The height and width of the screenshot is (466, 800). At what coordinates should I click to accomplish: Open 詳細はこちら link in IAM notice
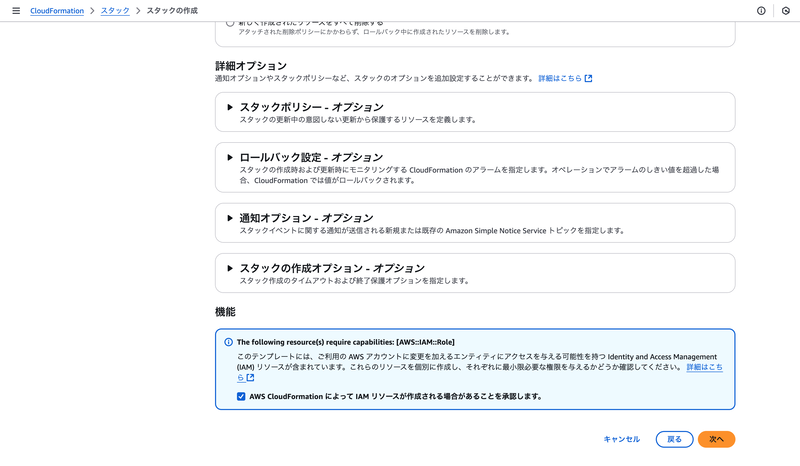(704, 367)
